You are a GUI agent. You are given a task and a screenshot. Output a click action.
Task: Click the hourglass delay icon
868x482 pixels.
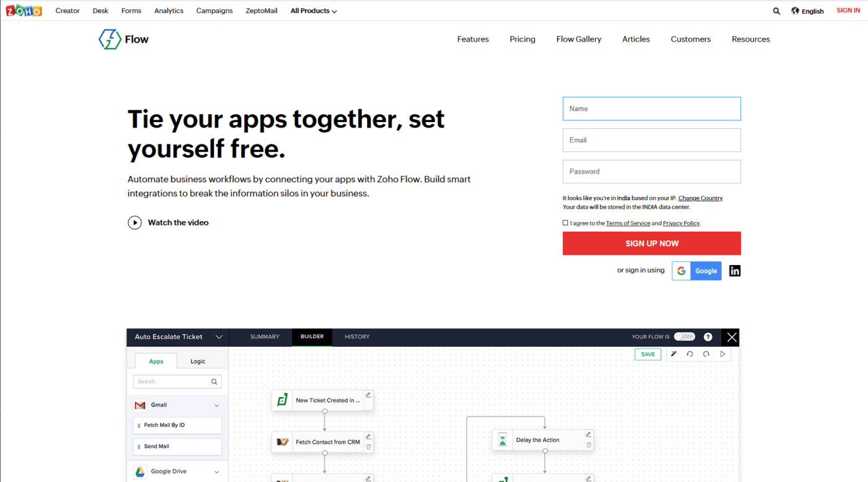tap(503, 440)
